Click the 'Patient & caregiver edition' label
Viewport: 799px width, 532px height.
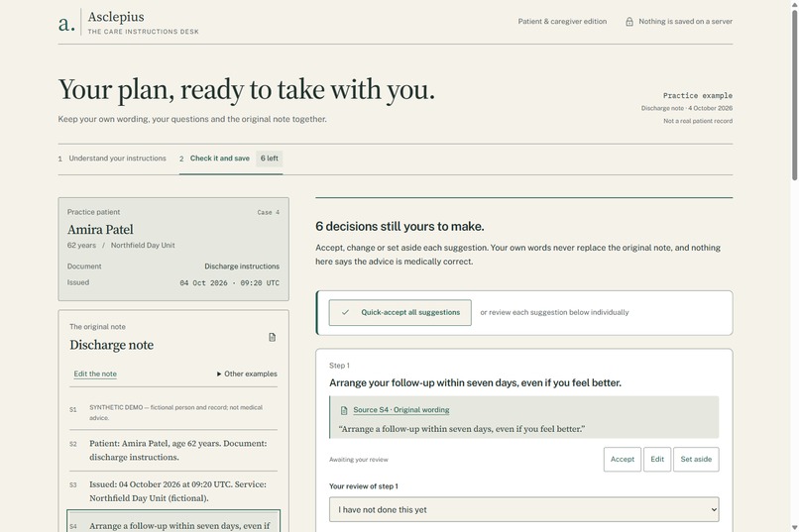pos(562,22)
